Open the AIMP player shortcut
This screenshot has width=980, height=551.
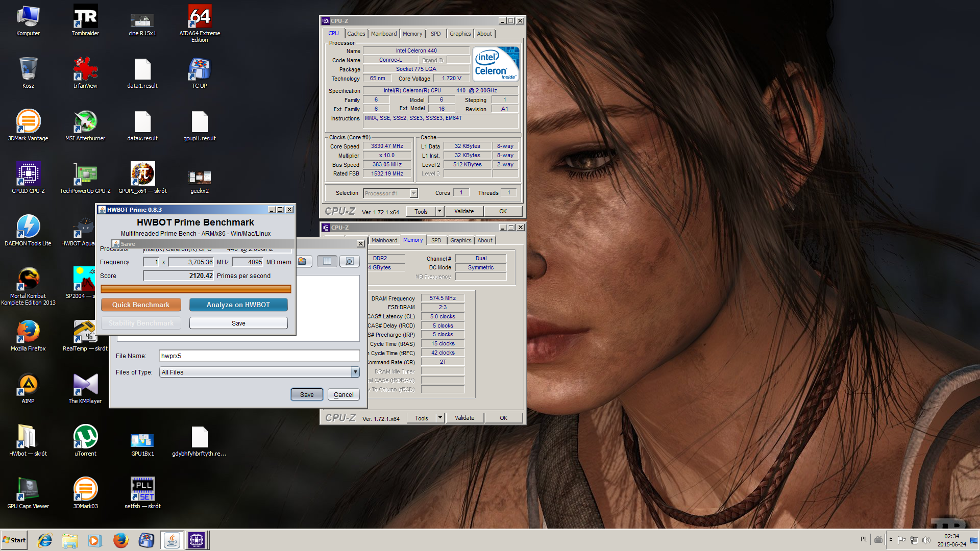tap(28, 388)
